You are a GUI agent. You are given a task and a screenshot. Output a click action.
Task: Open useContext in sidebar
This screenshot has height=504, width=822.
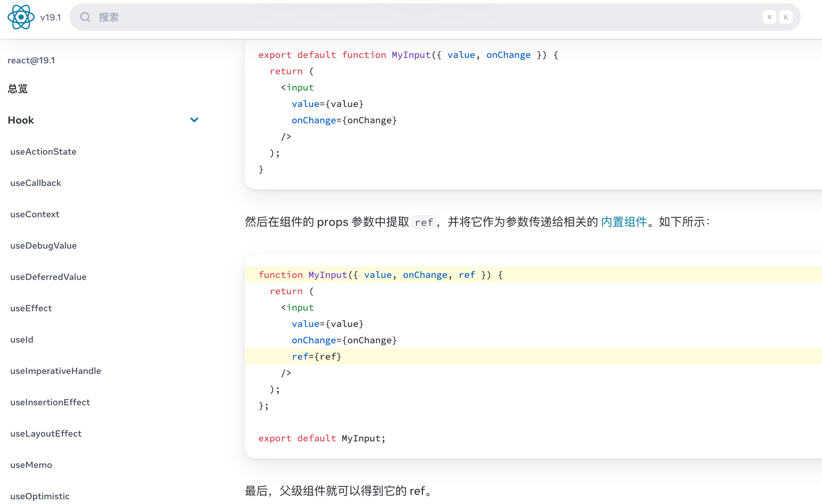pos(35,214)
